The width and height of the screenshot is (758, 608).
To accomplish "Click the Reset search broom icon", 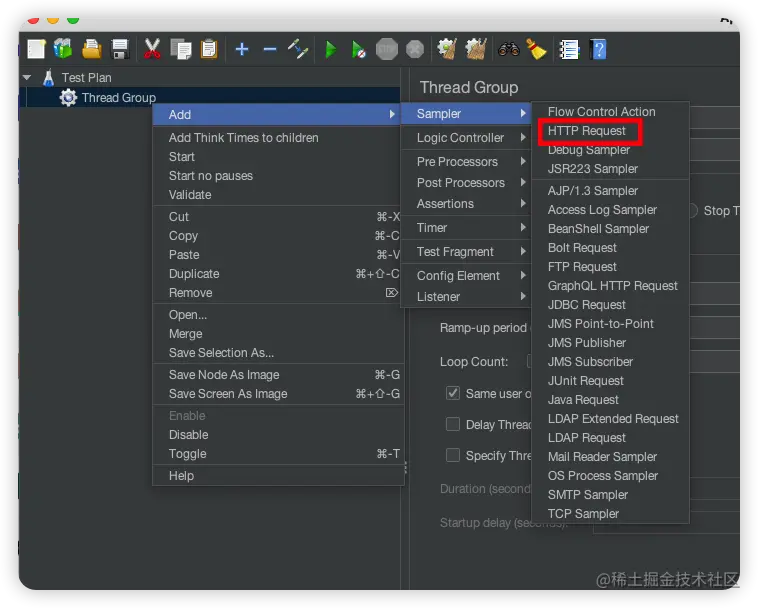I will [536, 49].
